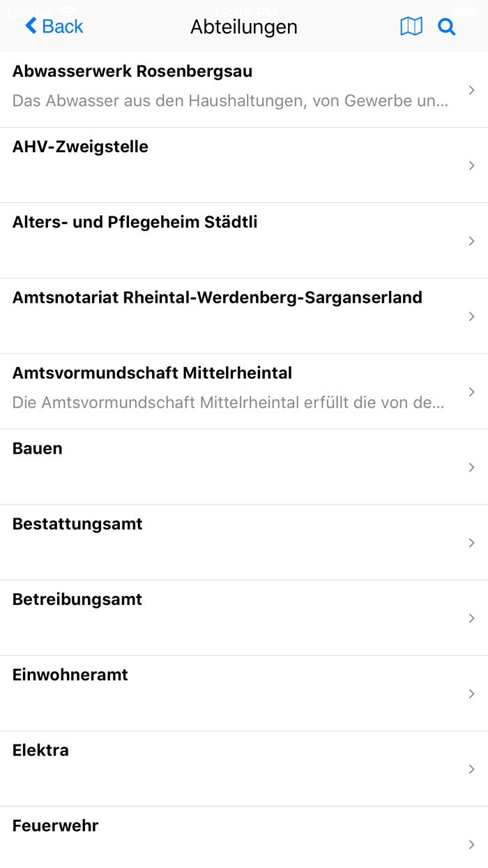Image resolution: width=488 pixels, height=868 pixels.
Task: Open the map view icon
Action: coord(411,26)
